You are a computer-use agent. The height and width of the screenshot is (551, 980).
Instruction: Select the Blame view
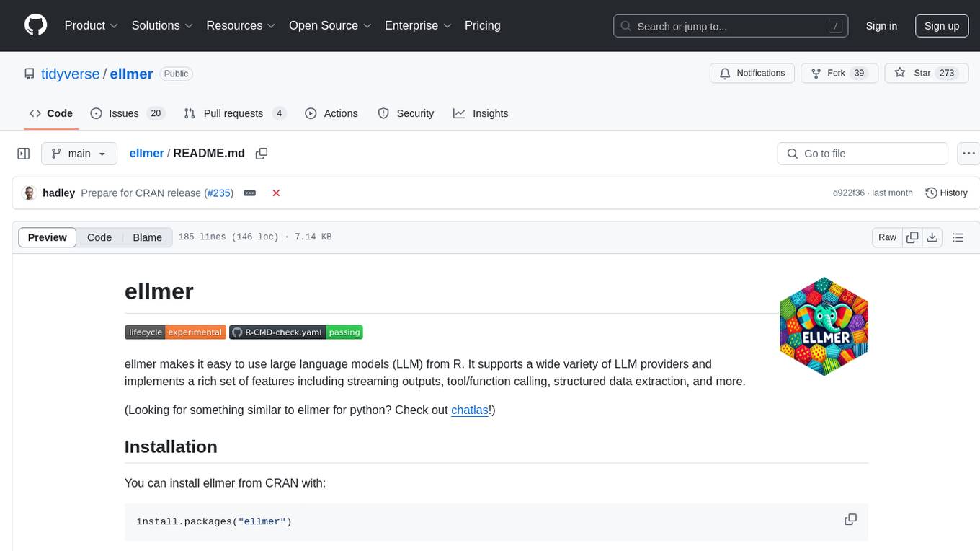coord(147,237)
